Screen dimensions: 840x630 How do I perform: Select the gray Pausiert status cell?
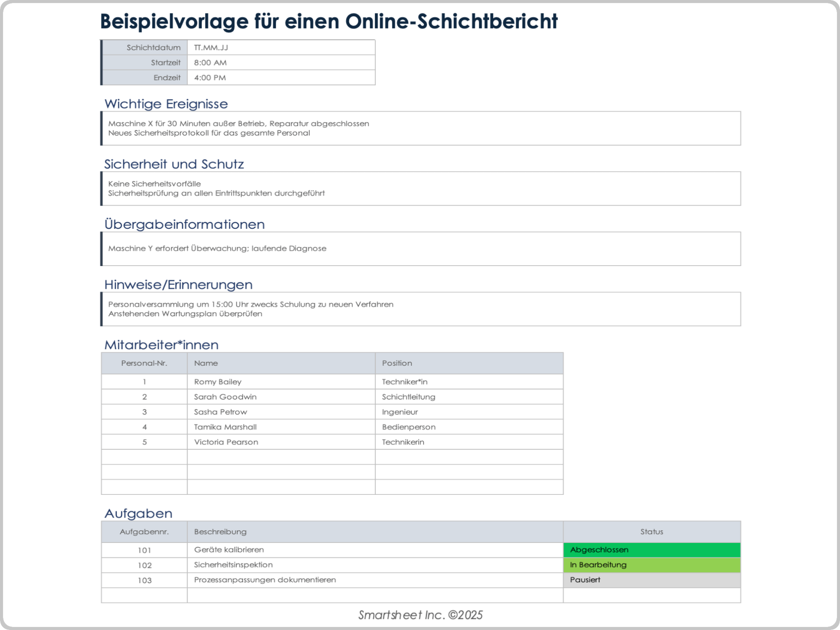651,580
